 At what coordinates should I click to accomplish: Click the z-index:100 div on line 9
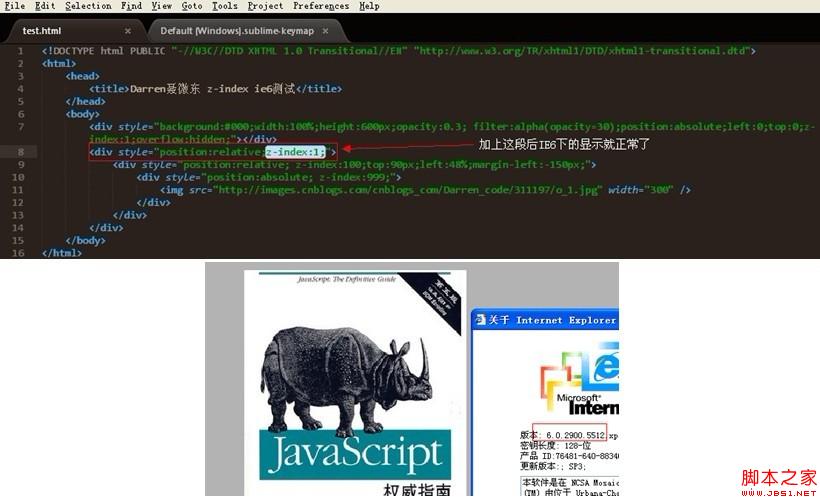click(x=355, y=165)
